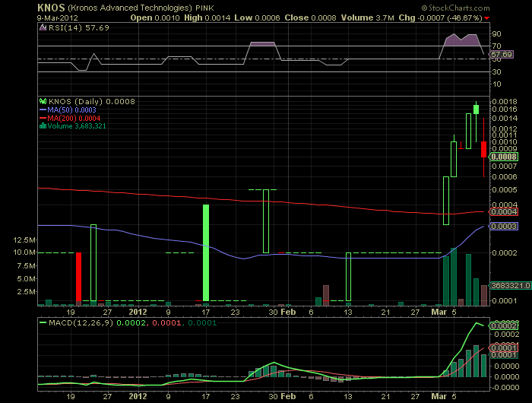Click the RSI 30 level label
Screen dimensions: 532x403
[x=497, y=71]
